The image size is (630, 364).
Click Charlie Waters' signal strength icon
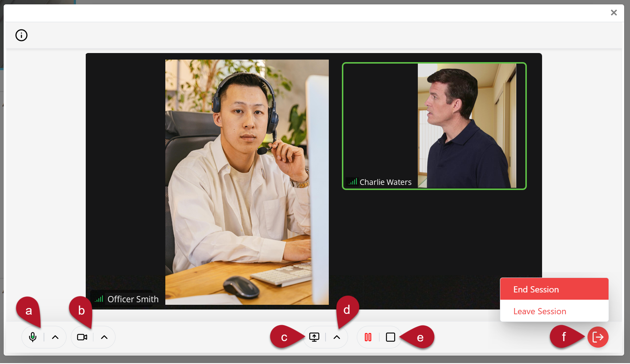point(353,182)
